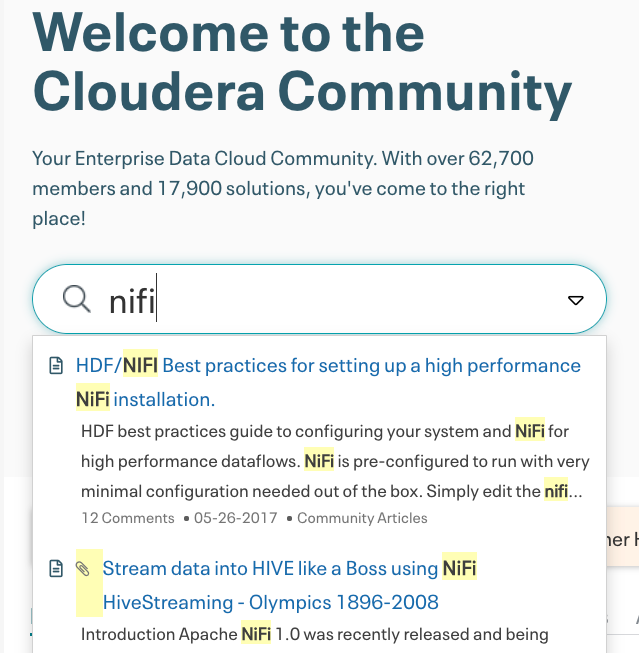The width and height of the screenshot is (639, 653).
Task: Click the paperclip attachment icon
Action: 82,568
